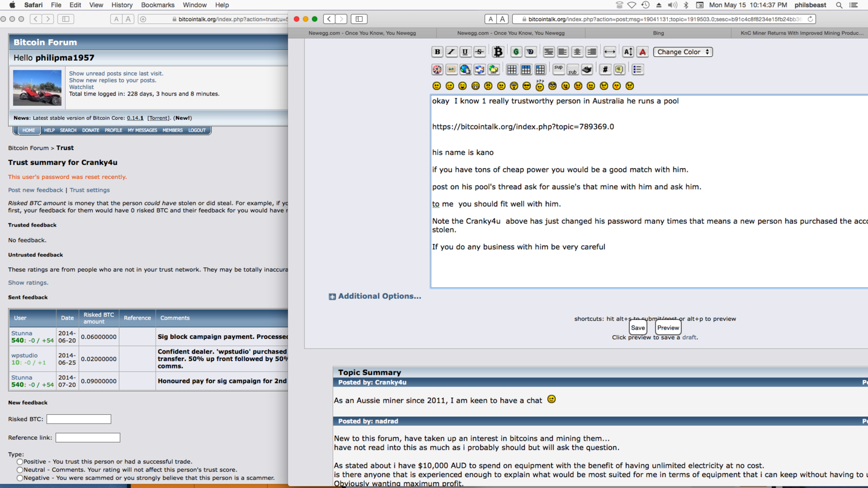Click inside the post message text area
Screen dimensions: 868x488
pos(649,191)
